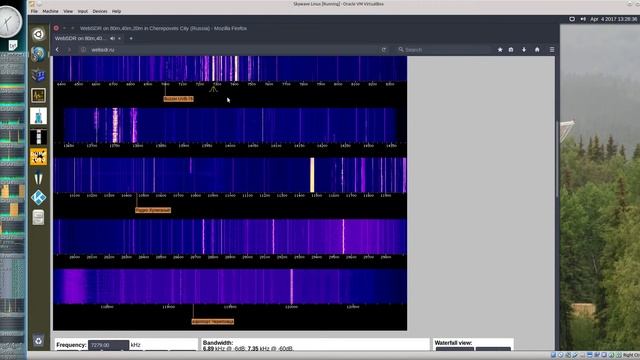Open waveform scope dock application
640x360 pixels.
[x=38, y=96]
